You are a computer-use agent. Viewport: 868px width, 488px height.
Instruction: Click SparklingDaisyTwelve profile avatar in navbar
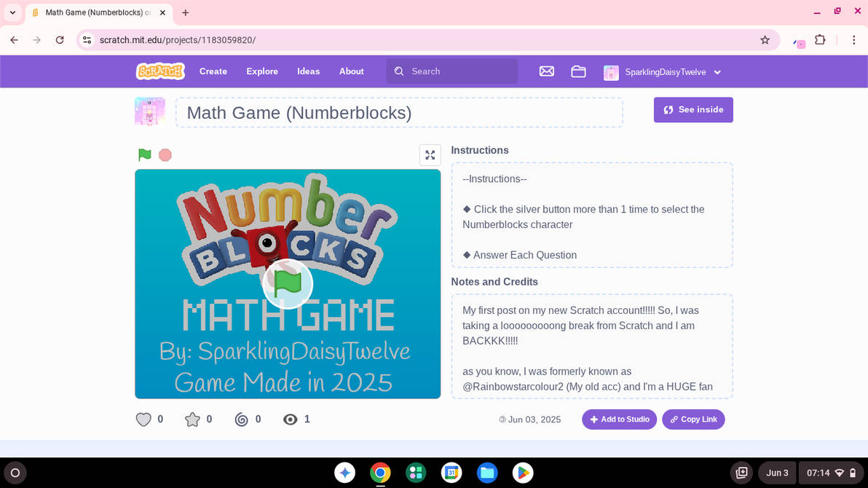pyautogui.click(x=611, y=73)
